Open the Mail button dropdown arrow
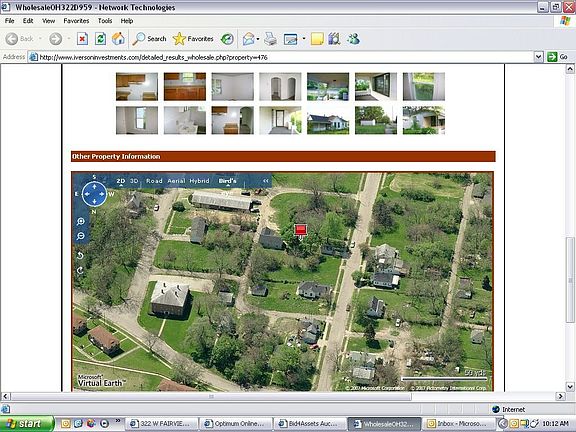Screen dimensions: 576x432 click(x=258, y=39)
